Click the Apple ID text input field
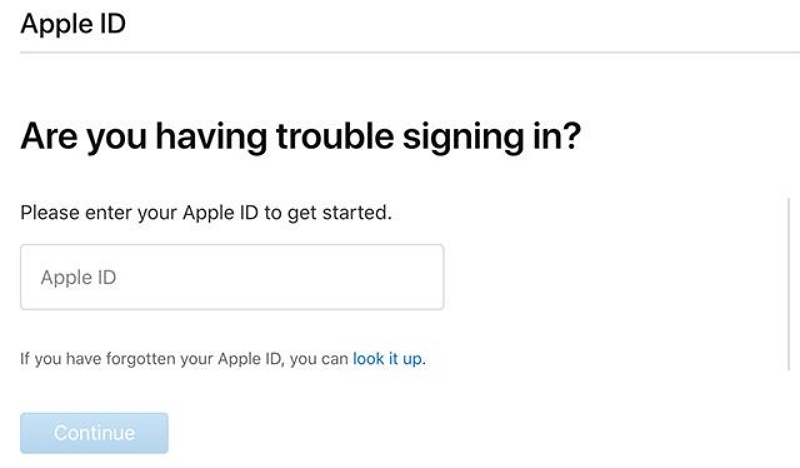The height and width of the screenshot is (468, 800). pyautogui.click(x=231, y=277)
